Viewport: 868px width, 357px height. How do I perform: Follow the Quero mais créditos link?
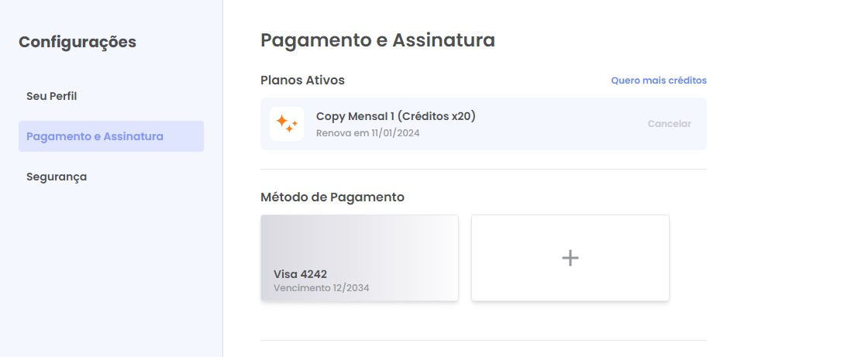[x=659, y=81]
